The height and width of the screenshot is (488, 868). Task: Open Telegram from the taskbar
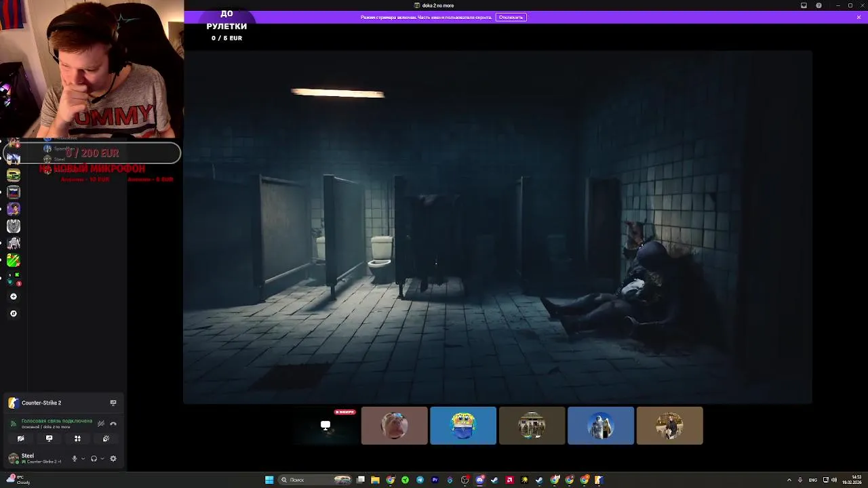pos(420,480)
